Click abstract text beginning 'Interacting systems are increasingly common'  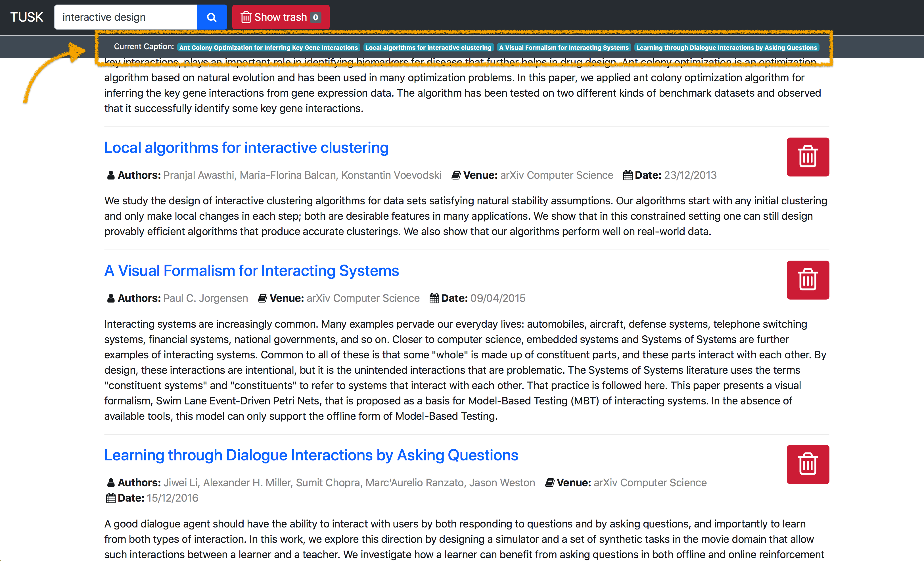pos(465,370)
